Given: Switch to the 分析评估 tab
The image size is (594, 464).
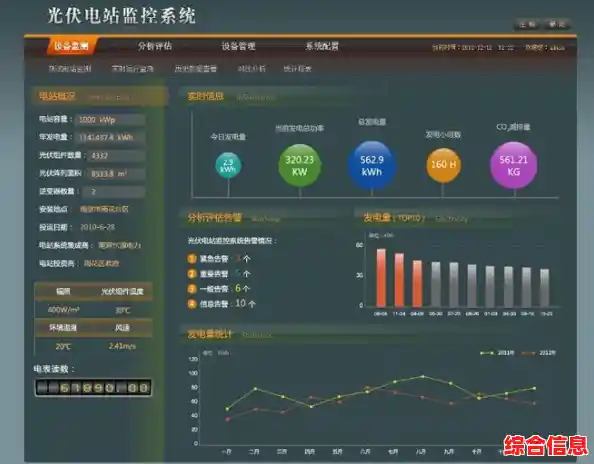Looking at the screenshot, I should click(155, 46).
